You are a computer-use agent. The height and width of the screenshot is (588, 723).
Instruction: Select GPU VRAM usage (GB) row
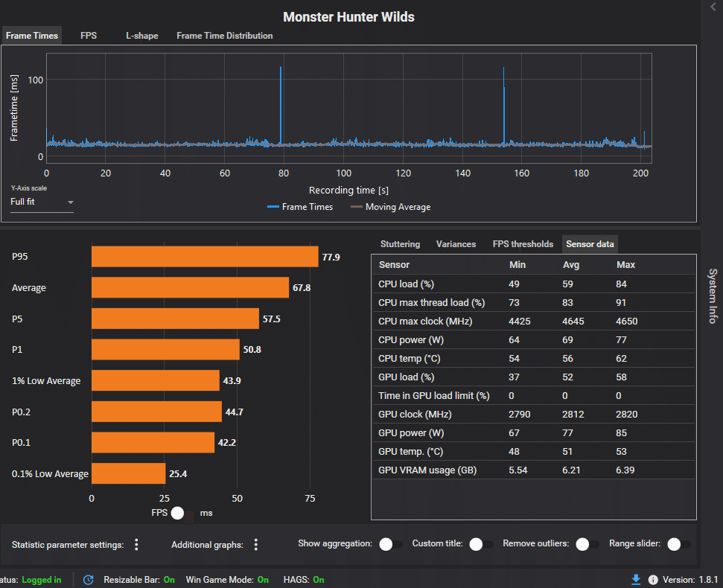pyautogui.click(x=533, y=470)
